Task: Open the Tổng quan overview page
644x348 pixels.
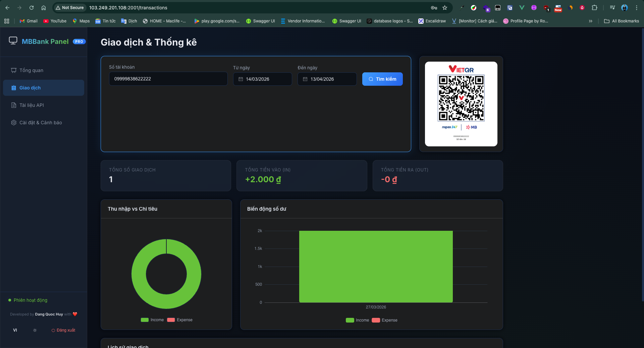Action: [44, 70]
